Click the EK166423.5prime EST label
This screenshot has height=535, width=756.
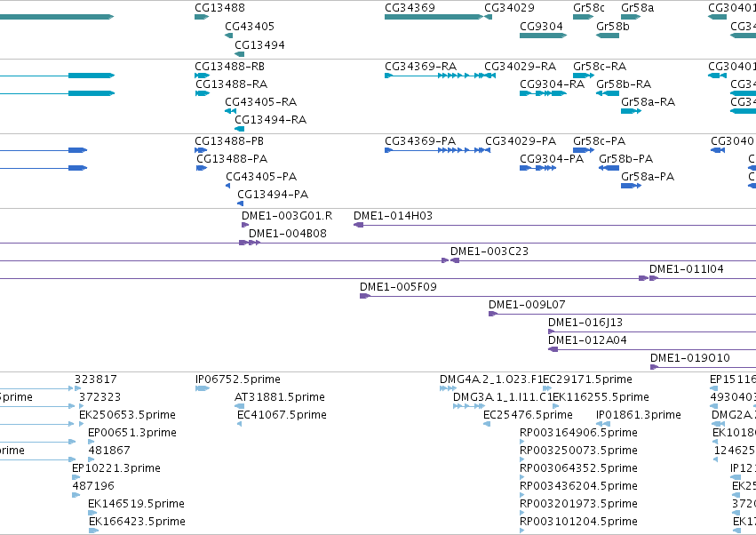[137, 522]
